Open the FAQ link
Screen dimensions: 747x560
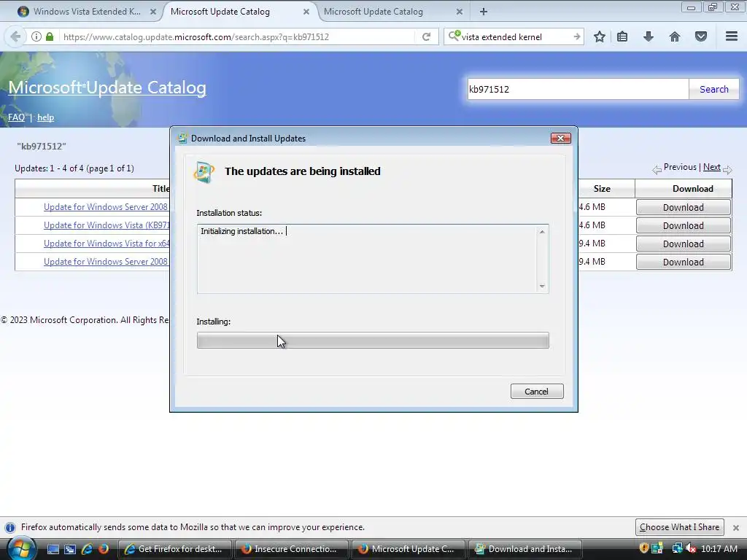click(16, 117)
